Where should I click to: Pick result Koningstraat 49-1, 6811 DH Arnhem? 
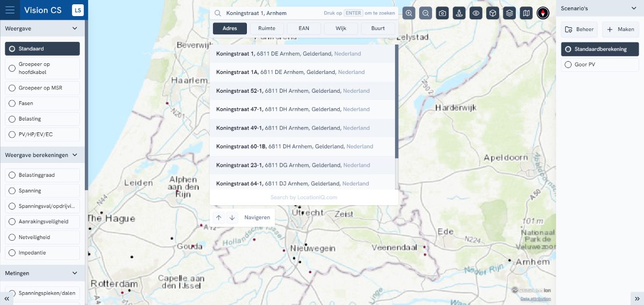(303, 128)
